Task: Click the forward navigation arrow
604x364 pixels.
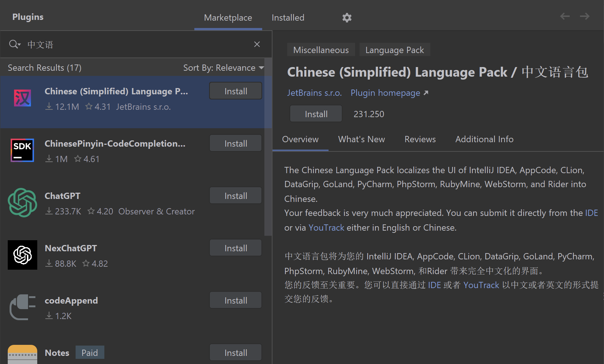Action: coord(584,16)
